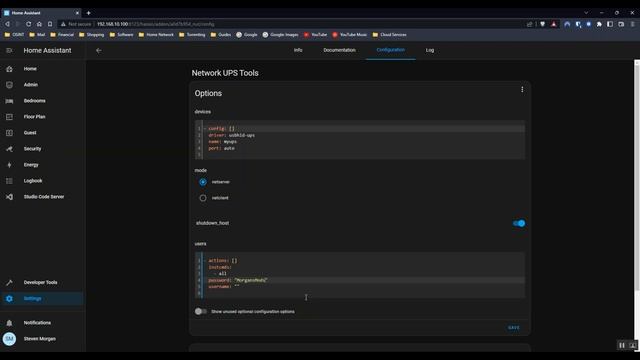Click the Brave Shields lion icon
This screenshot has width=640, height=360.
(542, 24)
